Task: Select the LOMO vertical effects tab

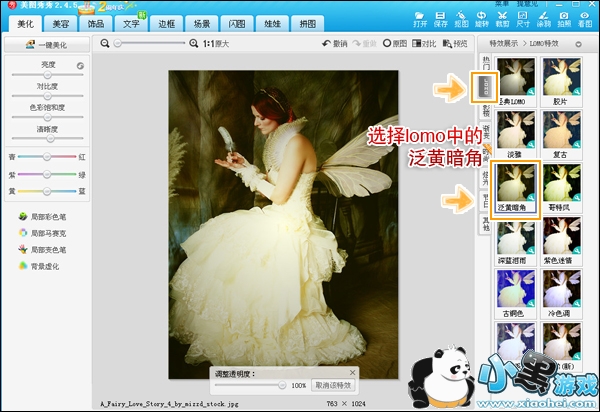Action: [x=486, y=87]
